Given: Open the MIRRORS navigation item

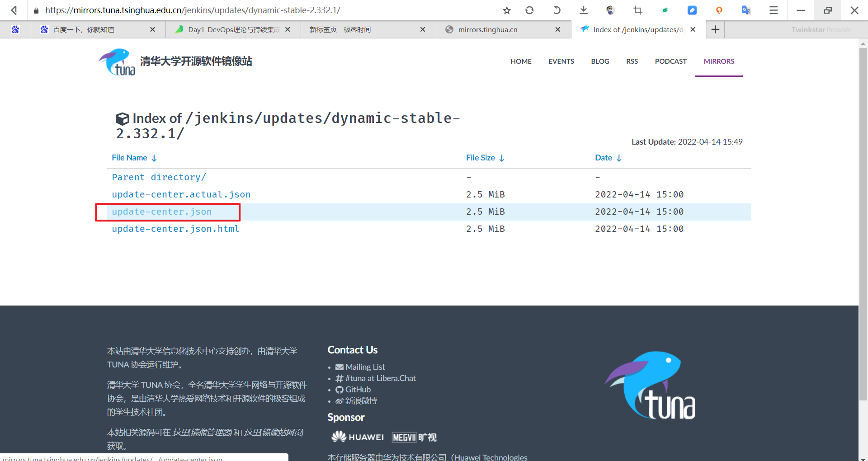Looking at the screenshot, I should coord(719,61).
